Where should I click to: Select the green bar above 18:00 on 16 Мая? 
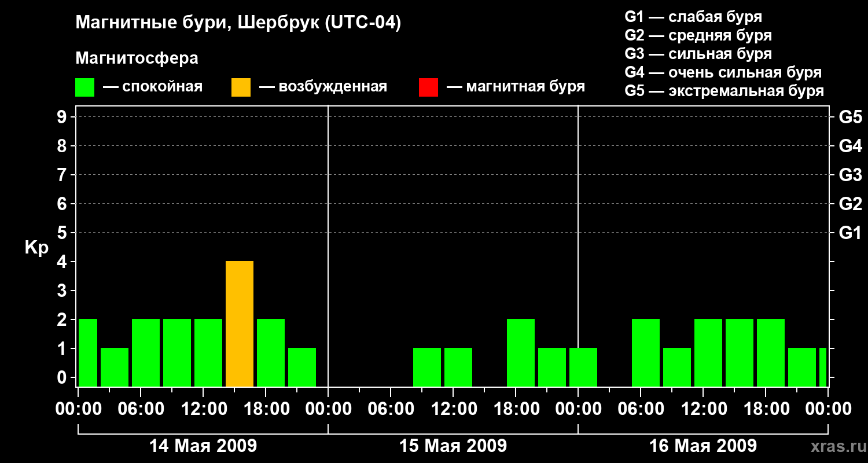coord(771,352)
